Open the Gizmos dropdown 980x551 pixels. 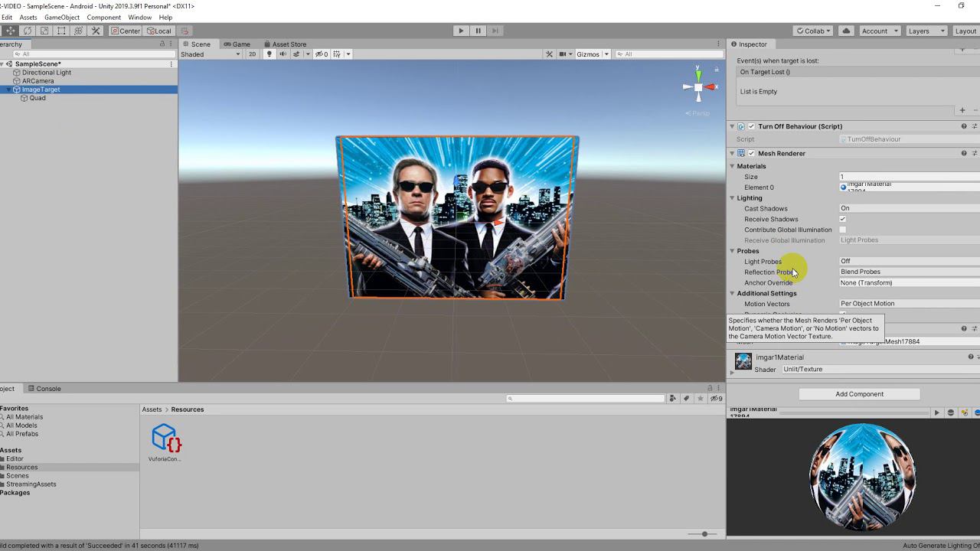point(592,54)
